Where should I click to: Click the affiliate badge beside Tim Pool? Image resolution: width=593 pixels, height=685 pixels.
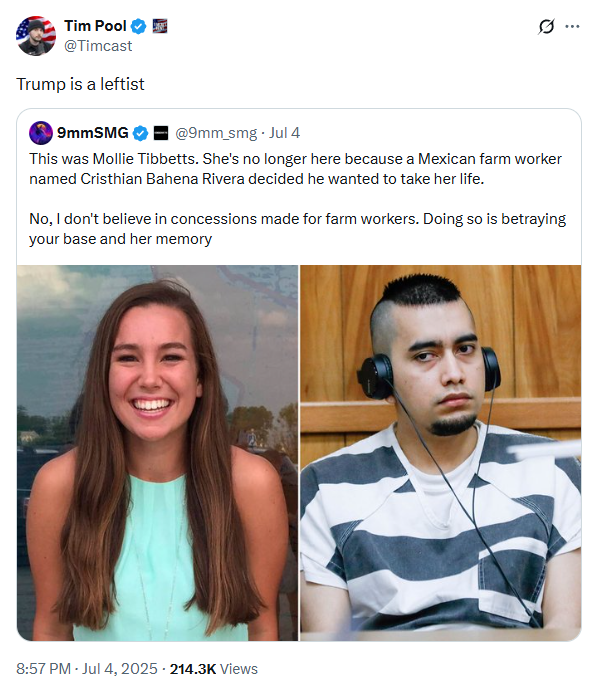coord(160,26)
